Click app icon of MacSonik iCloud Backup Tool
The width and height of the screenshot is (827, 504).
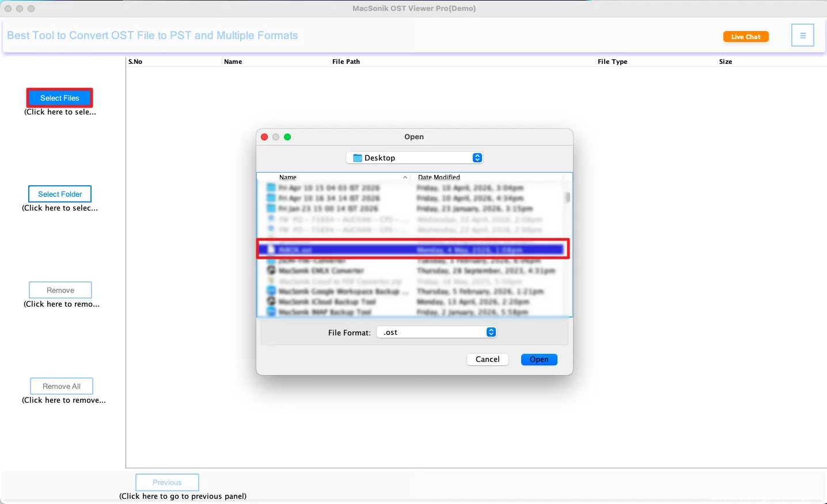(271, 301)
